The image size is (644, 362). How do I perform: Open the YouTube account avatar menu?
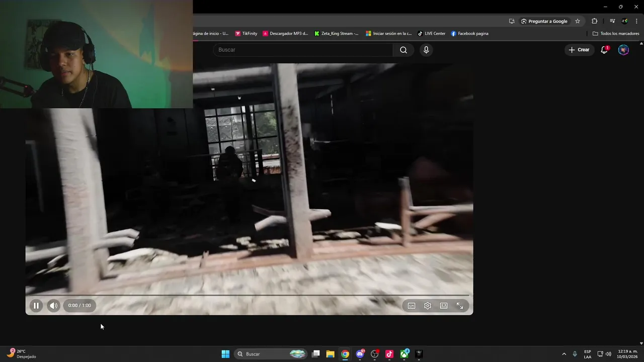623,50
